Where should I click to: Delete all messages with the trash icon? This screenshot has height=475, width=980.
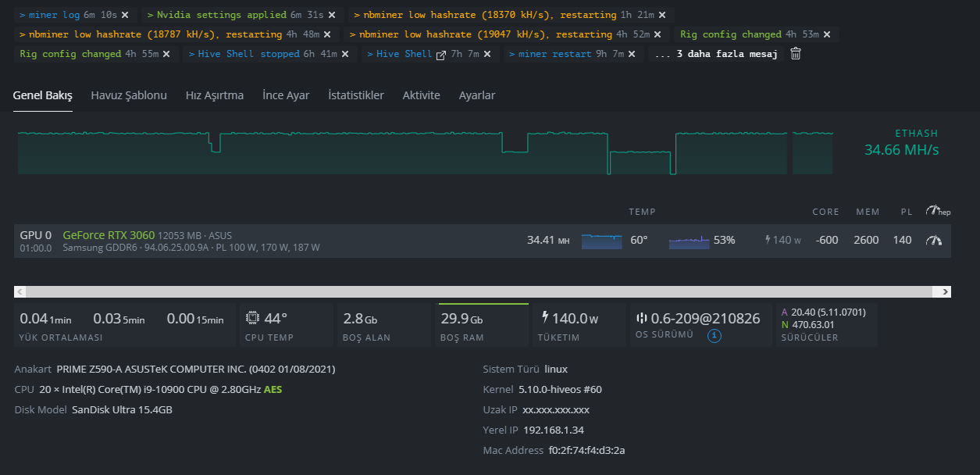pyautogui.click(x=795, y=54)
